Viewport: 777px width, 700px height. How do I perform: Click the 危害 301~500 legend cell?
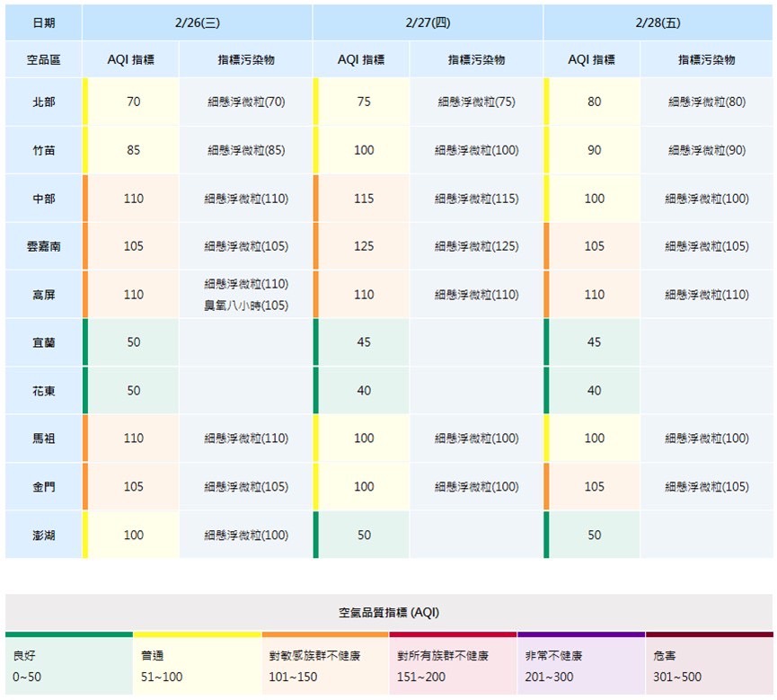[709, 663]
